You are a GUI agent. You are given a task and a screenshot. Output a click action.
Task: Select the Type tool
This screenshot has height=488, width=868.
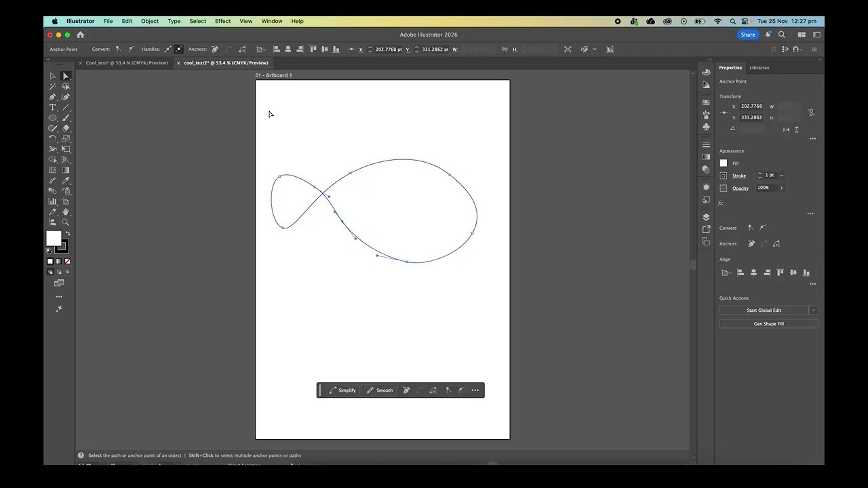52,108
